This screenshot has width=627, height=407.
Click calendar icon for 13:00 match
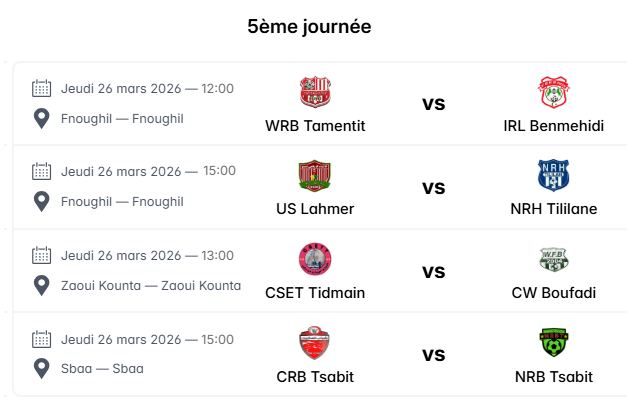click(41, 255)
